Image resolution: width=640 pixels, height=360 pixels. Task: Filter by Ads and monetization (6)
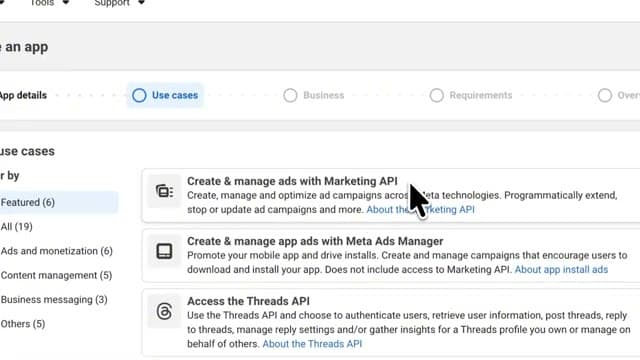coord(56,251)
